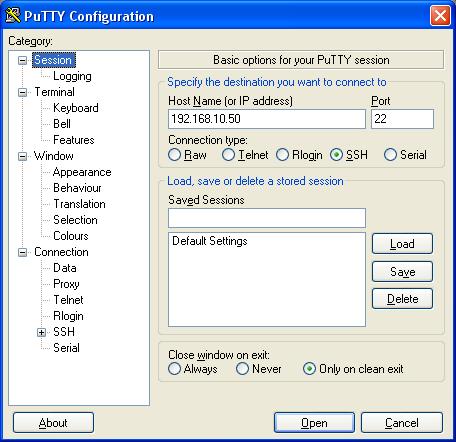Open Translation settings category
The image size is (456, 442).
pyautogui.click(x=79, y=204)
